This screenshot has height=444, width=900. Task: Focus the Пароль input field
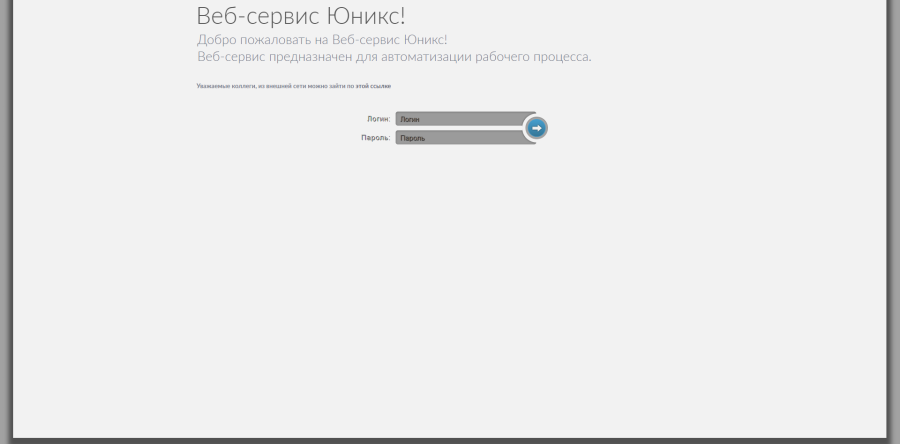(x=465, y=138)
